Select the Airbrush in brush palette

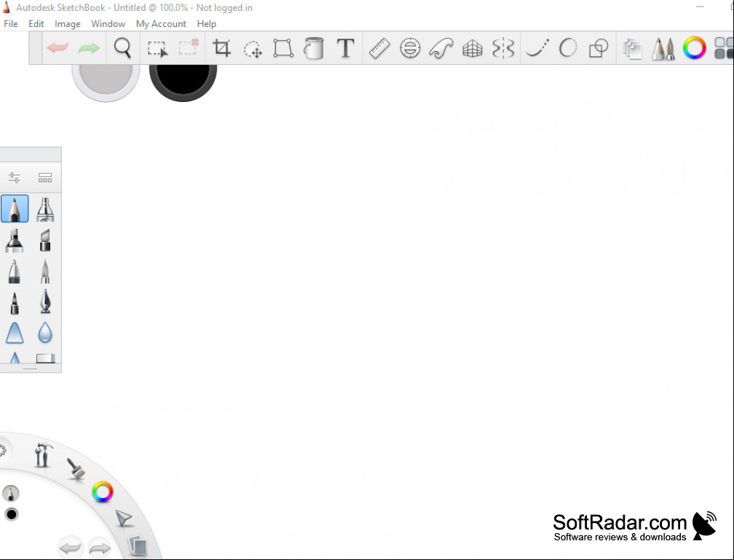click(x=45, y=209)
